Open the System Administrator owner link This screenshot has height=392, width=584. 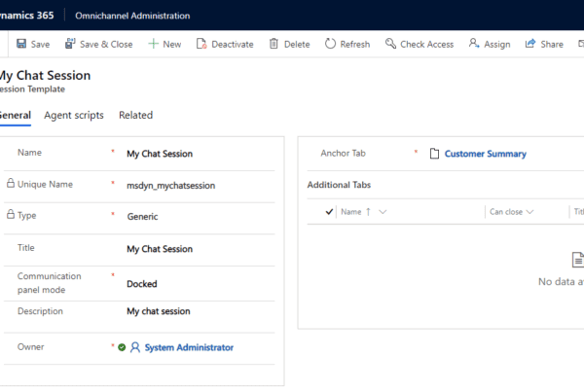pos(188,347)
